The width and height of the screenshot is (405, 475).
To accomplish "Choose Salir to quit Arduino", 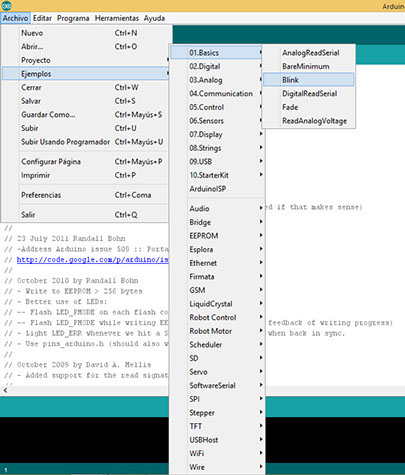I will (86, 215).
